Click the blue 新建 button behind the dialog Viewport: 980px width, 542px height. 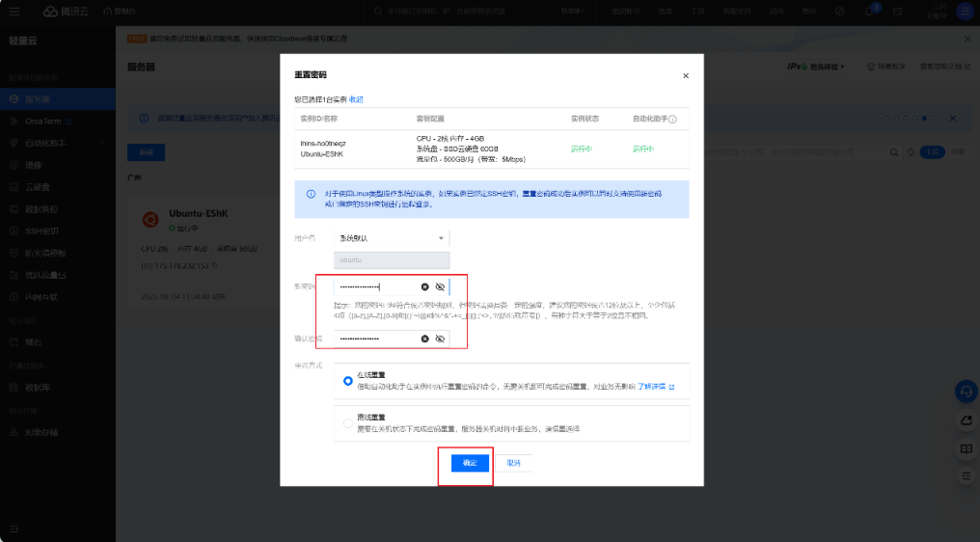click(147, 152)
